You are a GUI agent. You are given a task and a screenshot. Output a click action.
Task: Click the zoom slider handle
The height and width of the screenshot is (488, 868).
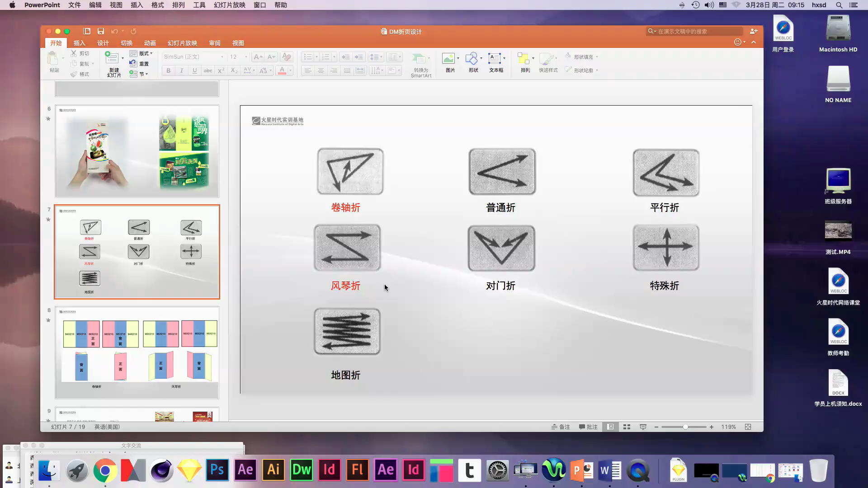[685, 427]
